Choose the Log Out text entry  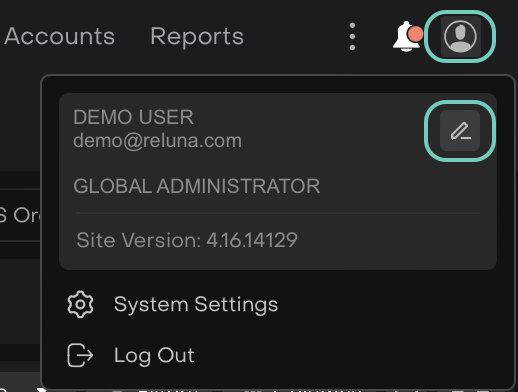point(154,355)
